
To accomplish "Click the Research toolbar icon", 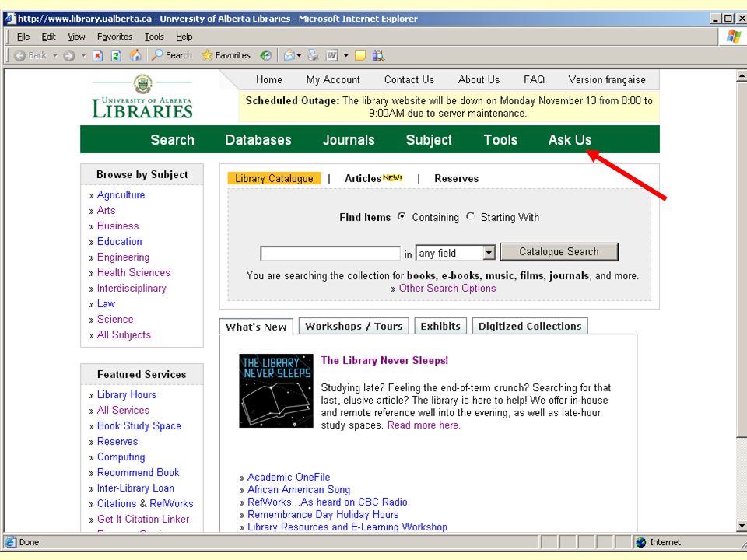I will 378,56.
